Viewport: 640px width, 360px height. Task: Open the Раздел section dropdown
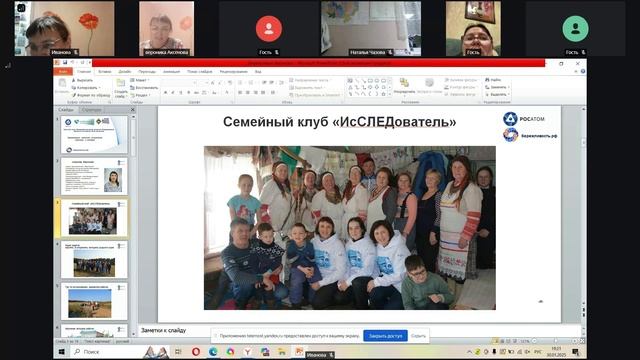(x=140, y=95)
